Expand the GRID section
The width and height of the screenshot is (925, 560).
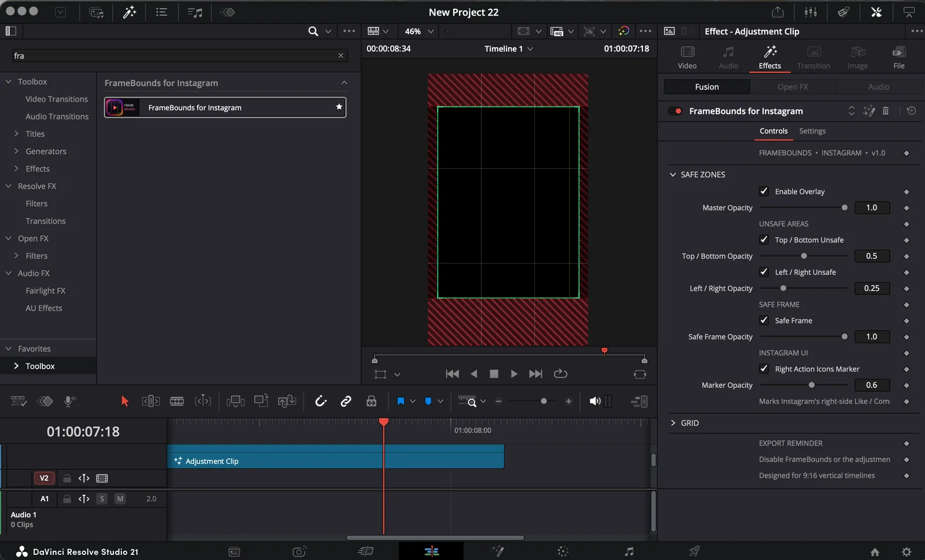coord(673,423)
